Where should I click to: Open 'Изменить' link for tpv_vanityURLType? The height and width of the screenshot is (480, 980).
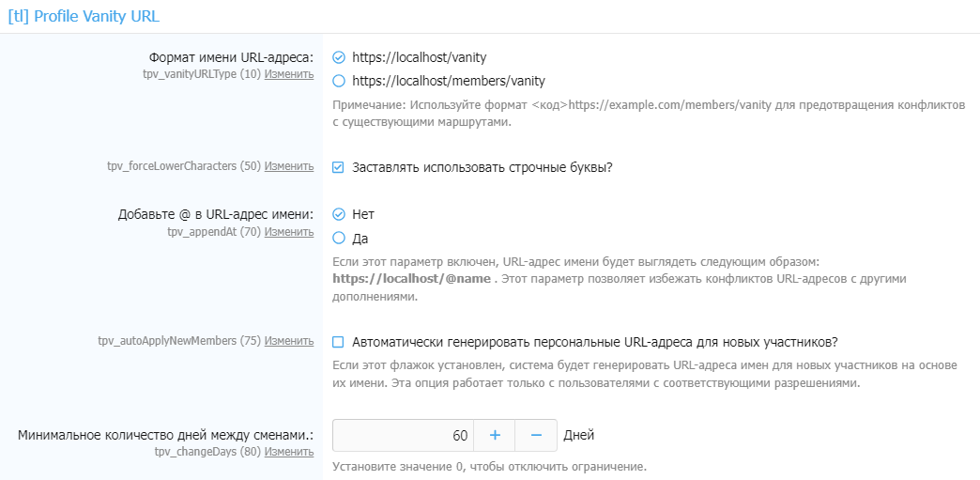coord(289,73)
